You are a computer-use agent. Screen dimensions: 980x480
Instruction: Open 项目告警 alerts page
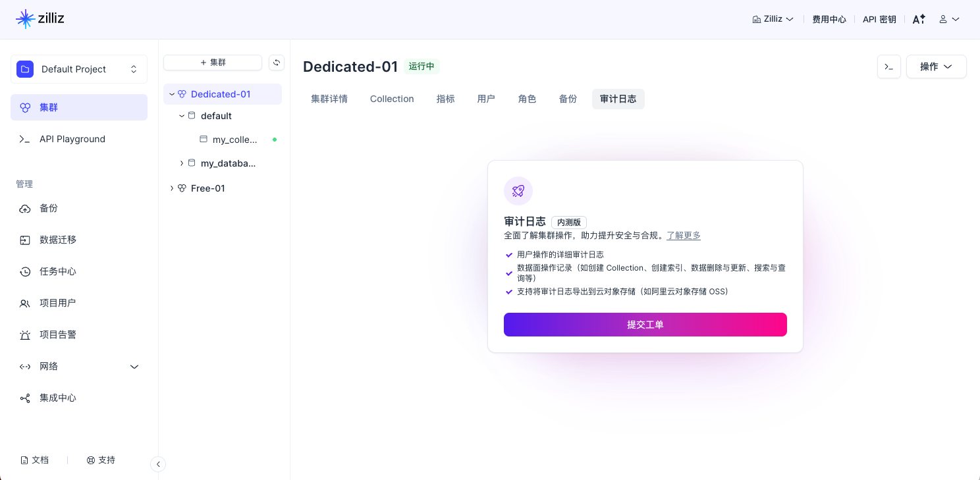click(58, 334)
